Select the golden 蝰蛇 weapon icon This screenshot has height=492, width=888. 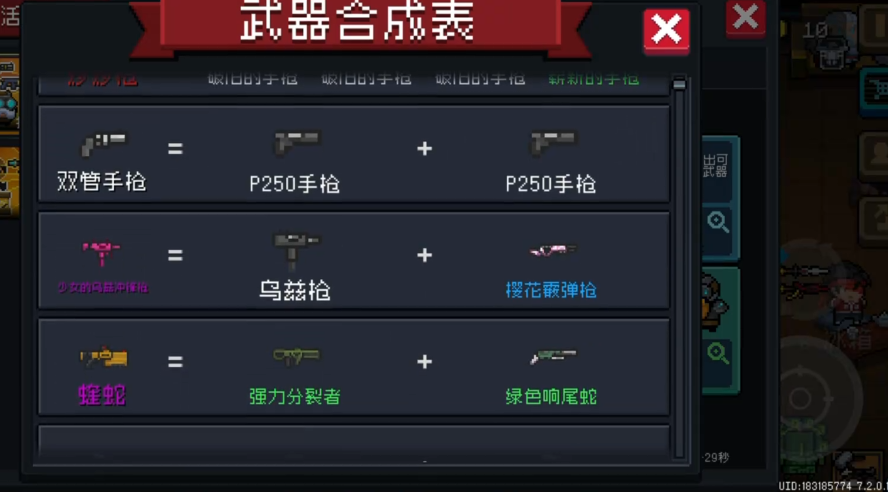[x=104, y=358]
